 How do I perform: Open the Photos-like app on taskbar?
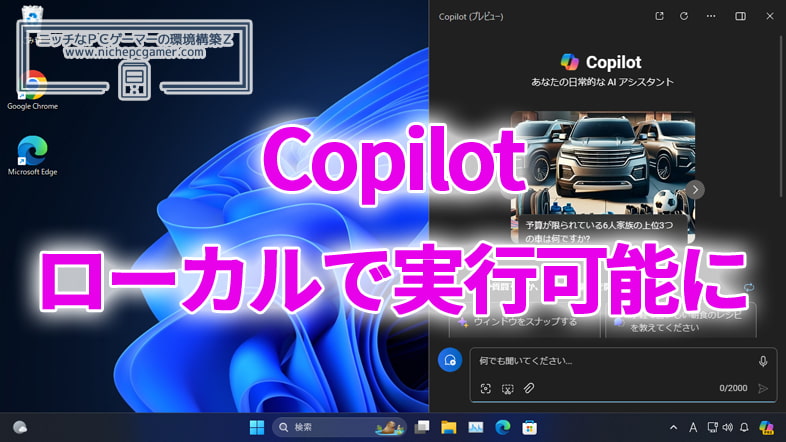[476, 427]
